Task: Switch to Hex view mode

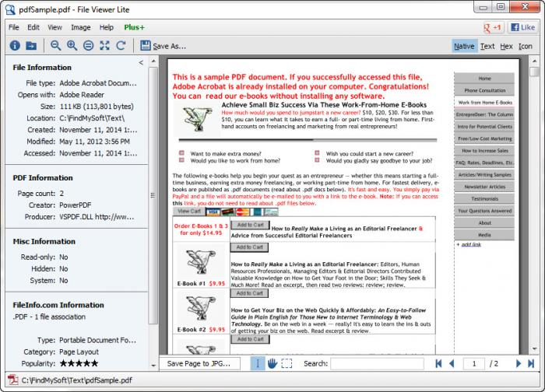Action: tap(506, 46)
